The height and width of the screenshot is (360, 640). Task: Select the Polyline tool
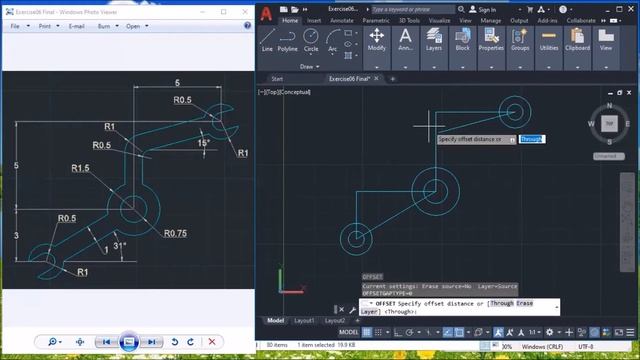[x=287, y=40]
